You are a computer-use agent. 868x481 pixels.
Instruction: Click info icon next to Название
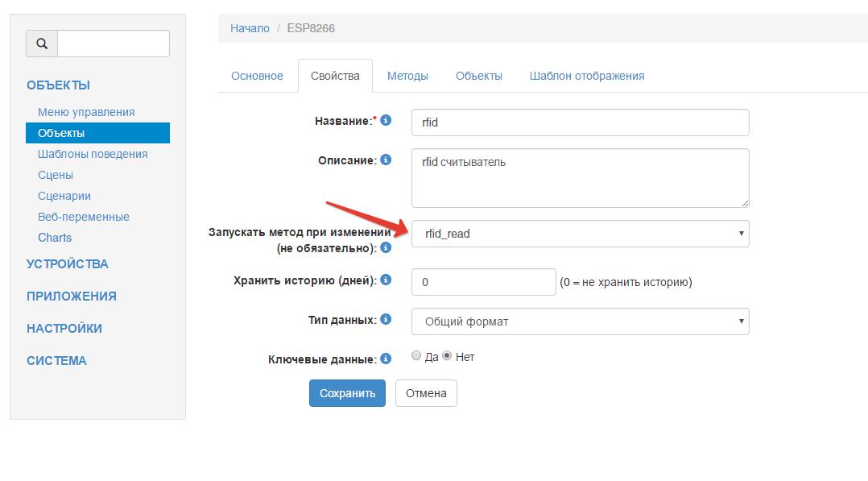coord(386,120)
